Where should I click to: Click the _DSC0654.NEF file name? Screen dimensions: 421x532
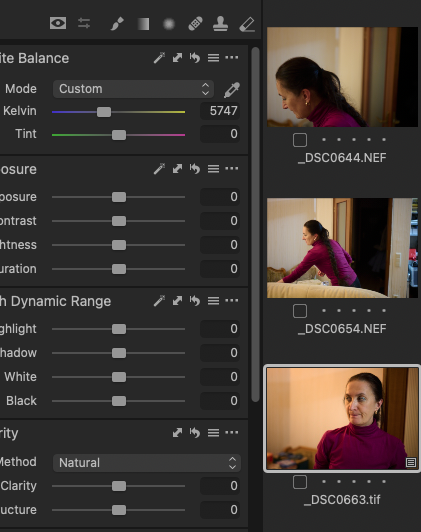pos(342,329)
